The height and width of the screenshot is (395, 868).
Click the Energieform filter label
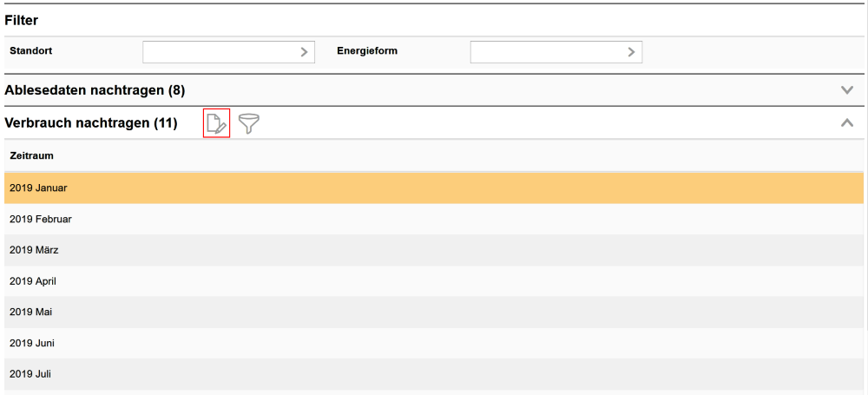(x=367, y=51)
